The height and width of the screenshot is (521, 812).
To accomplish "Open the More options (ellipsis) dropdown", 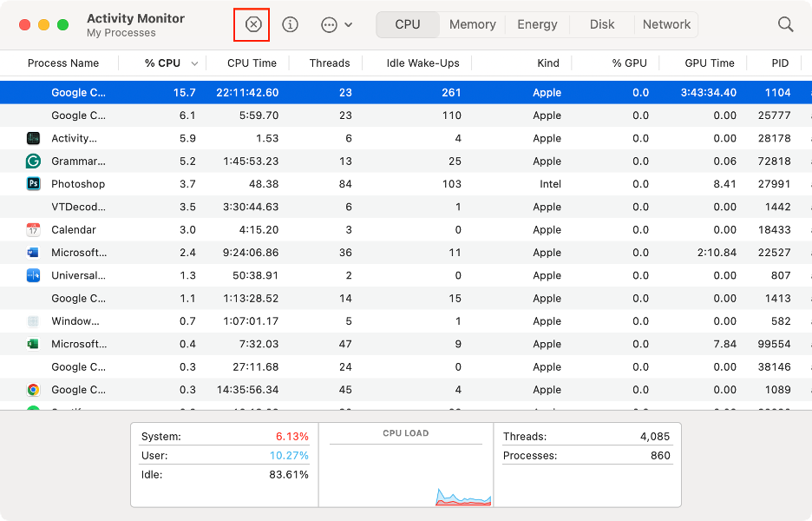I will [x=332, y=24].
